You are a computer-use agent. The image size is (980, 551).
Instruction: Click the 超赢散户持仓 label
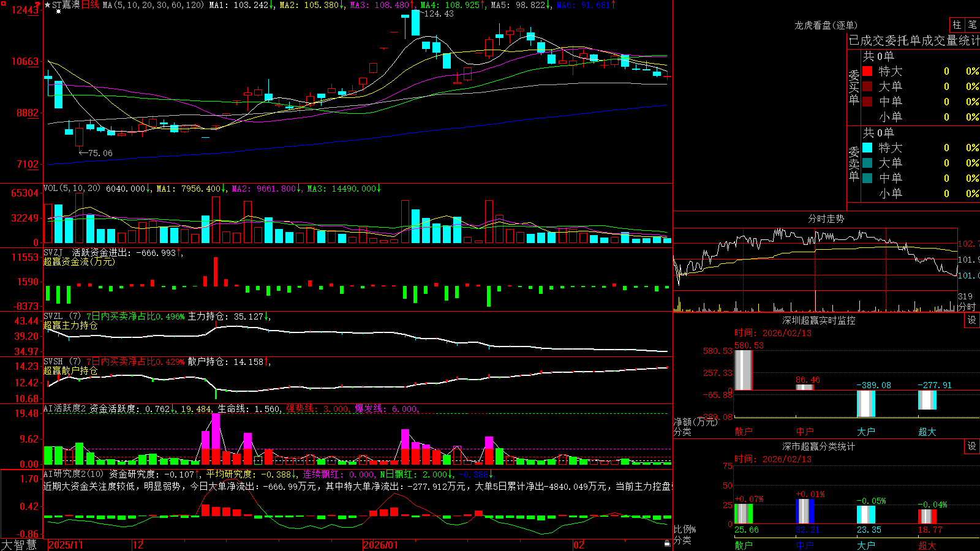coord(70,370)
